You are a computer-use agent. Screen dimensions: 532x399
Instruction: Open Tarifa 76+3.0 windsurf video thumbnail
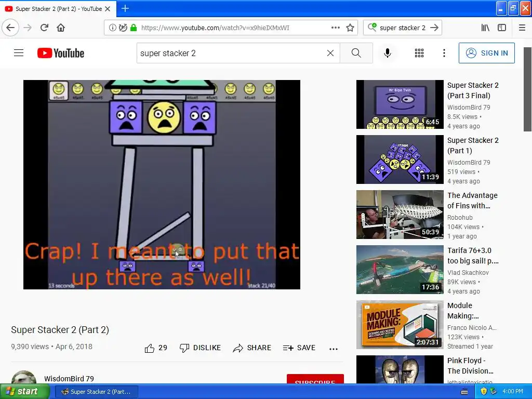(400, 270)
